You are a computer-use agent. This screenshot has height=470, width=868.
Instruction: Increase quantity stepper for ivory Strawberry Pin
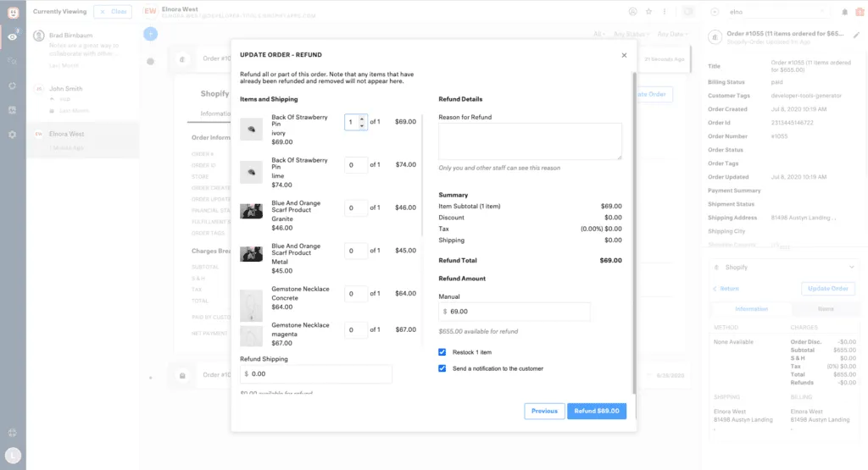click(x=363, y=119)
